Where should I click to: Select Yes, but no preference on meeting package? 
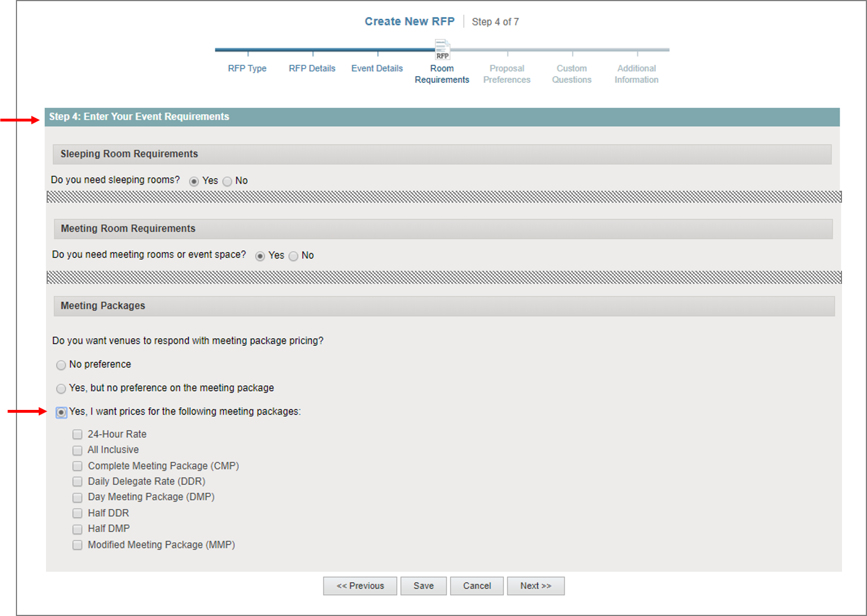(61, 388)
